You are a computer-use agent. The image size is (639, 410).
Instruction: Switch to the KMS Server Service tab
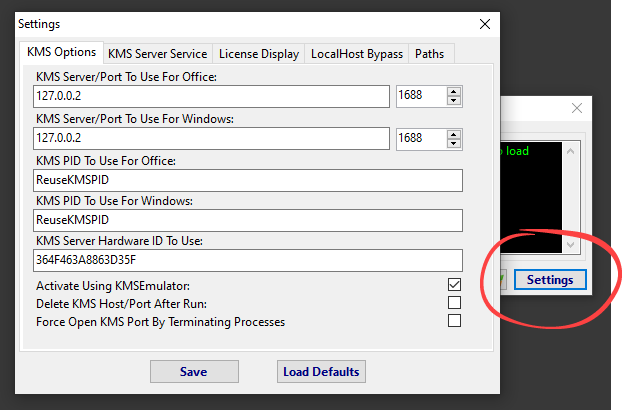point(157,54)
